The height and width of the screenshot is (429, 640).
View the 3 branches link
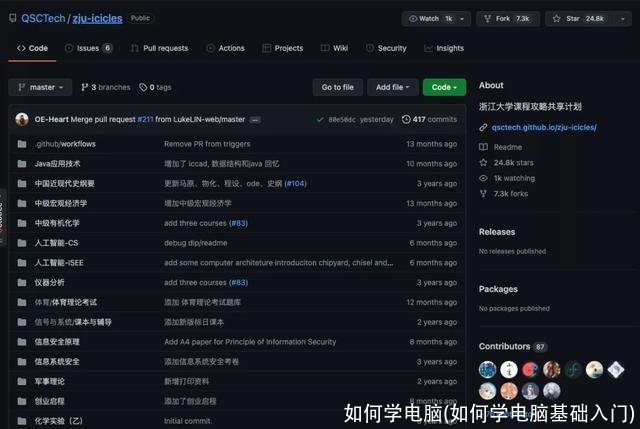pyautogui.click(x=106, y=87)
